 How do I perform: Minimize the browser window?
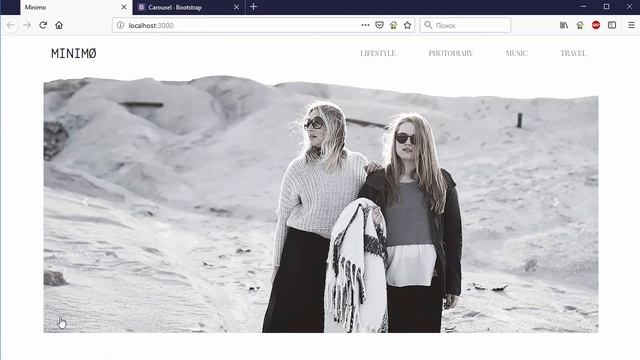point(583,7)
